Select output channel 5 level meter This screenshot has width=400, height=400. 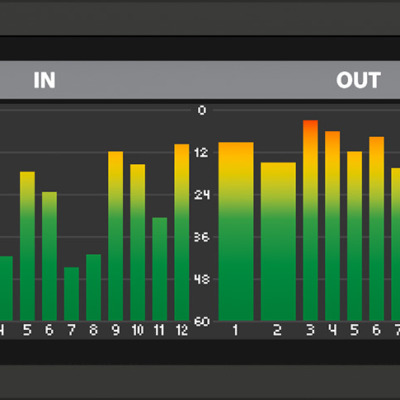click(355, 236)
